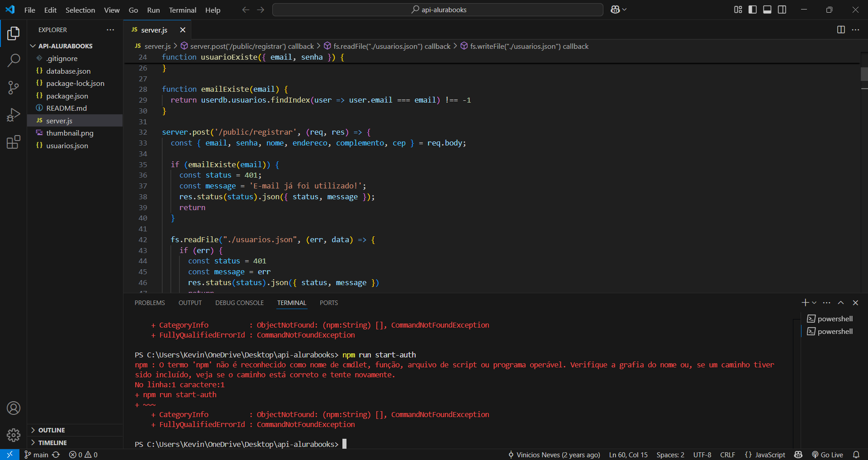
Task: Open terminal panel more actions
Action: point(827,303)
